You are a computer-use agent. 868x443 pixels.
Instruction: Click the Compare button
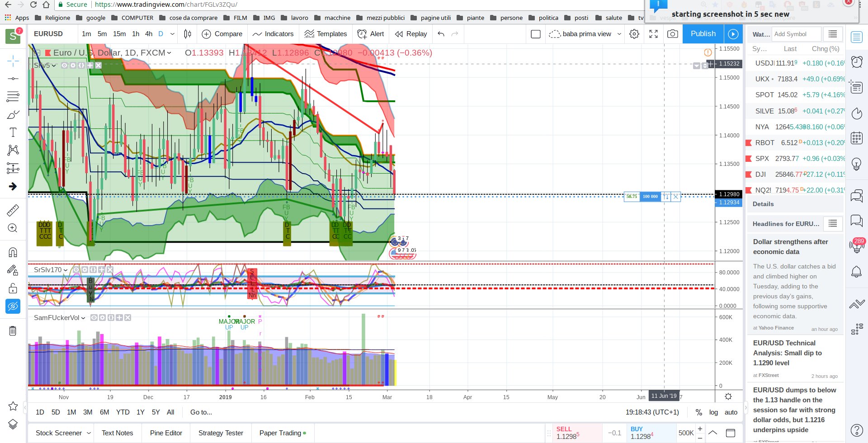[x=222, y=34]
